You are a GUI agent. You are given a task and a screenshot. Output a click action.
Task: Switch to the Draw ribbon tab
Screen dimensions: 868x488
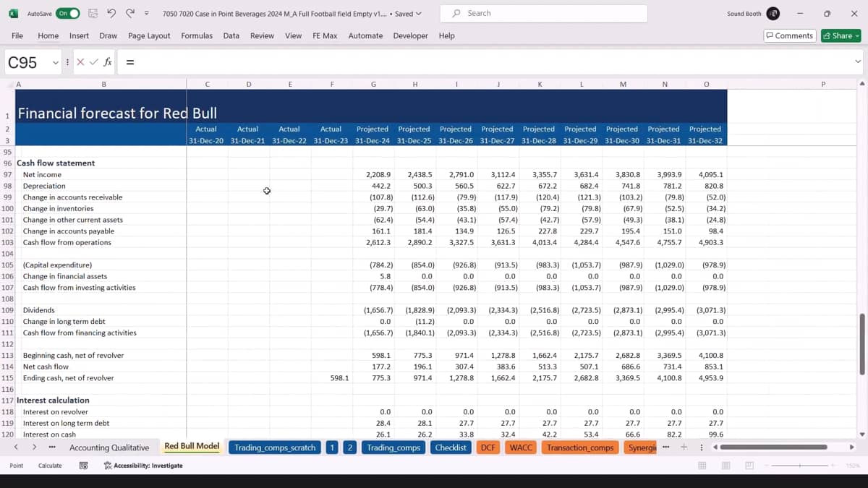pos(109,35)
